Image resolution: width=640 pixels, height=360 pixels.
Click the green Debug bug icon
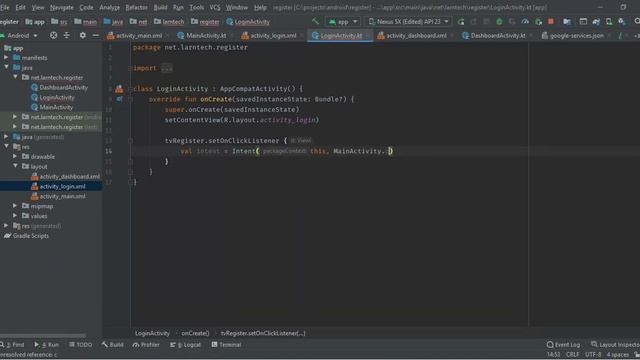[x=499, y=22]
